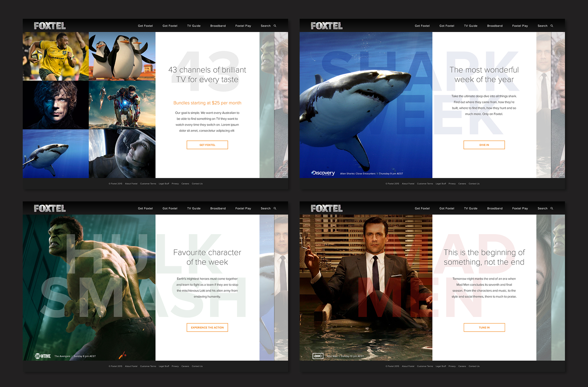Click 'The most wonderful week of the year' heading

click(484, 74)
